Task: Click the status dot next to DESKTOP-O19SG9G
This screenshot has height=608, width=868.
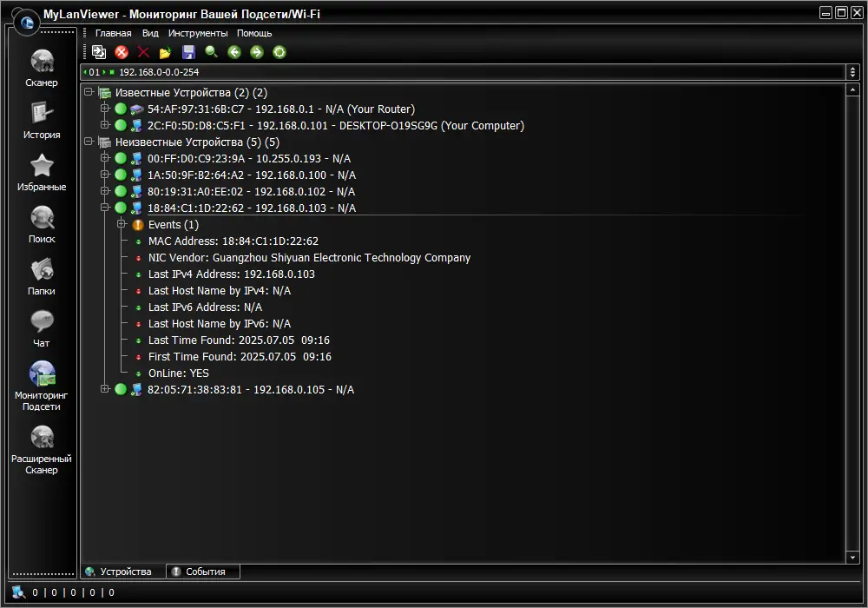Action: [121, 125]
